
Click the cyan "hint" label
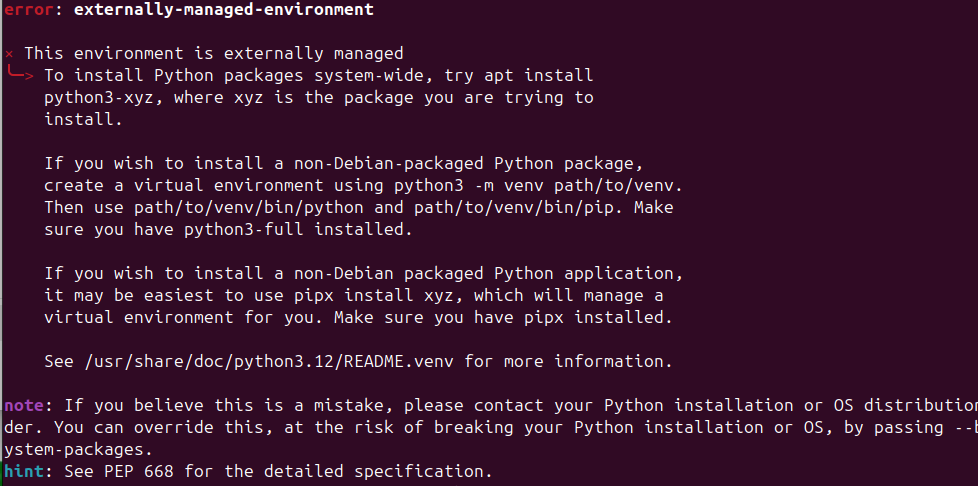click(22, 470)
